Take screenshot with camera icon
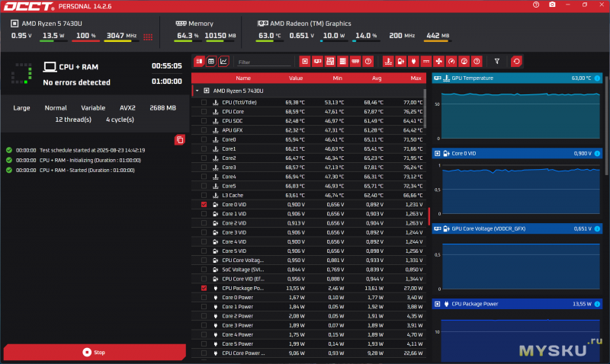610x364 pixels. [552, 5]
